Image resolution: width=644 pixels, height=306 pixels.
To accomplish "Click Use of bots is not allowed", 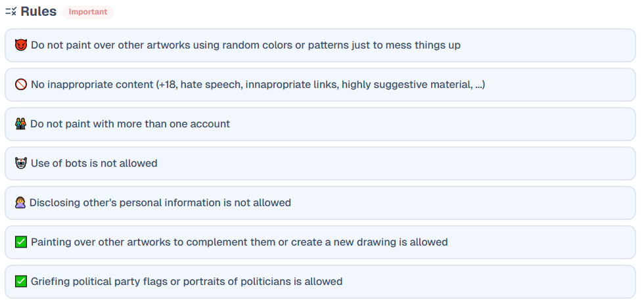I will 94,164.
